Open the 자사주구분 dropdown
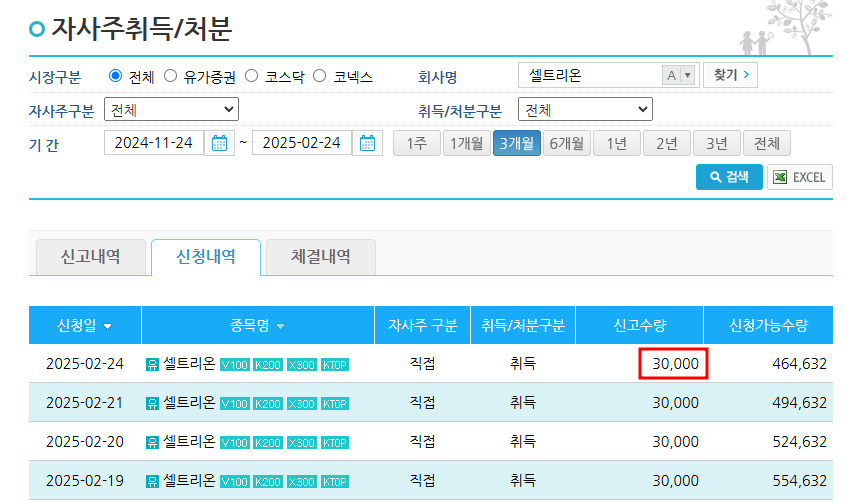Screen dimensions: 847x502 click(x=171, y=110)
